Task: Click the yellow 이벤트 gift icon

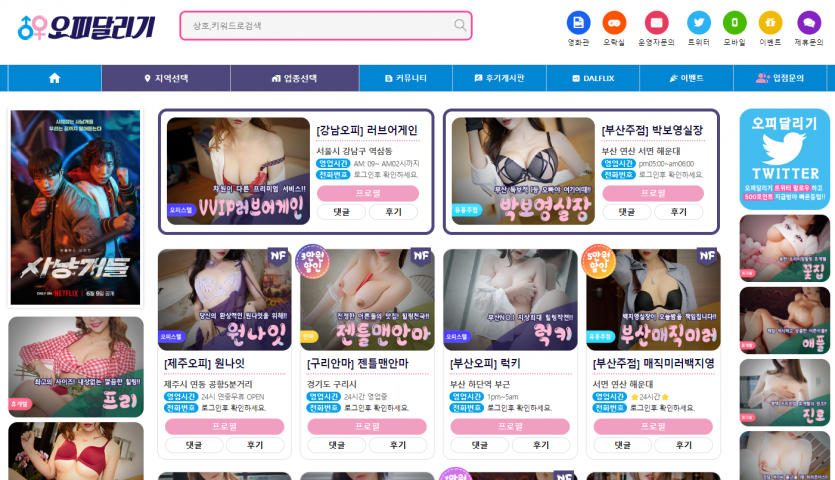Action: 770,23
